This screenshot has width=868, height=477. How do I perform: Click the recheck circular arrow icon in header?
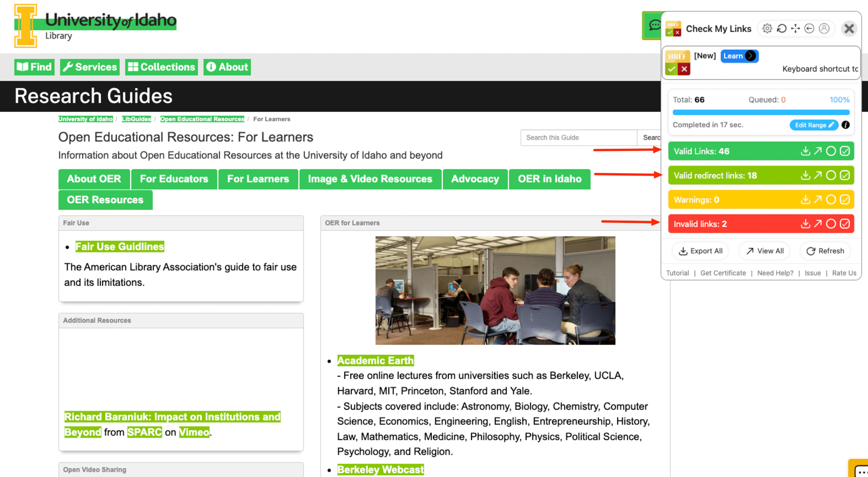tap(781, 28)
